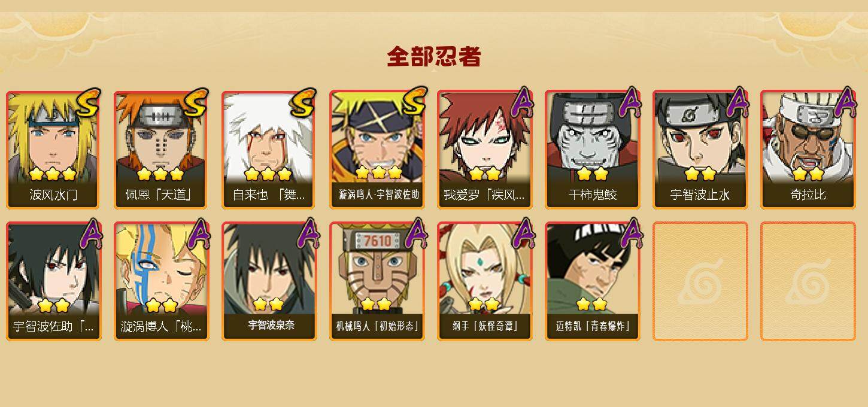Click the A rank badge on 纲手 card

(x=522, y=234)
